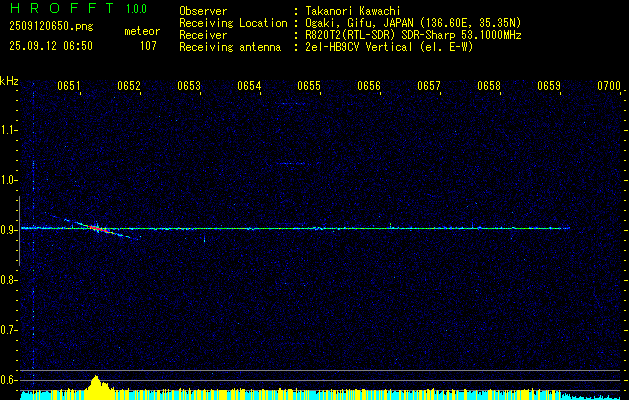Click the HROFFT 1.0.0 title text

tap(79, 8)
